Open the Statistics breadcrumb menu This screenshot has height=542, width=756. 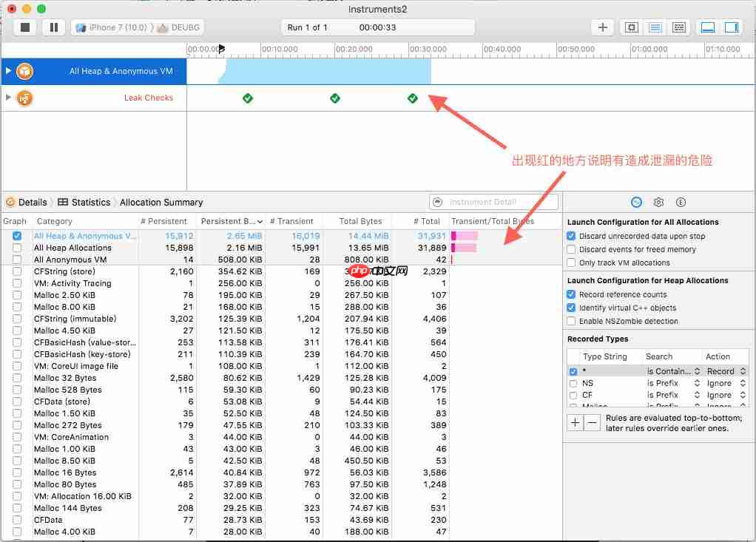coord(84,203)
